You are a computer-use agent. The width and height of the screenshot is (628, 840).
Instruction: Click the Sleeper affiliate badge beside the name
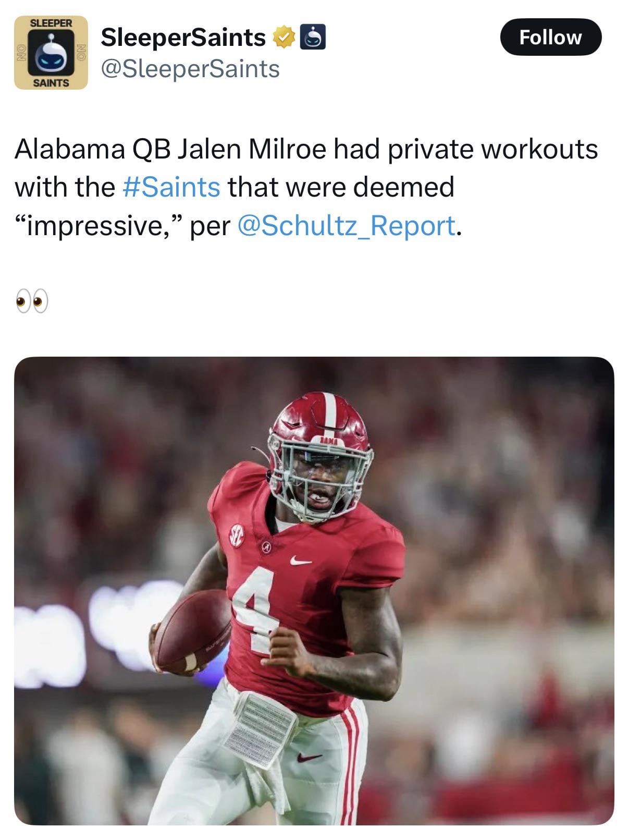coord(313,38)
